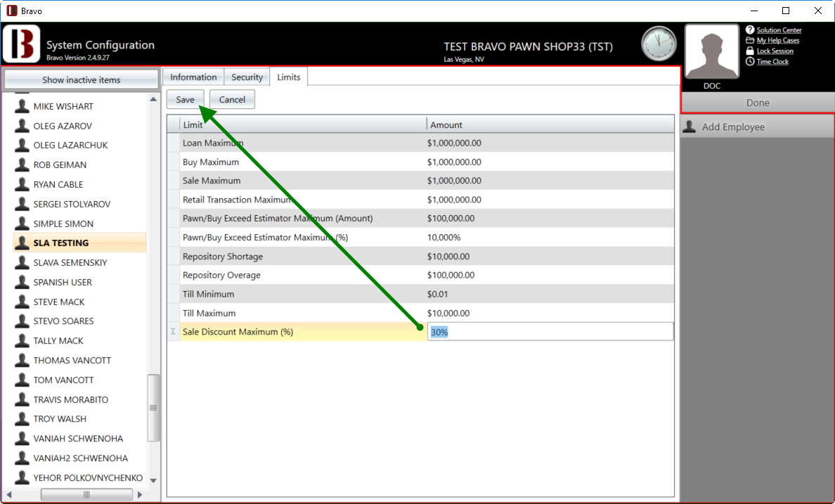835x504 pixels.
Task: Click the Repository Overage amount $100,000.00
Action: pos(451,276)
